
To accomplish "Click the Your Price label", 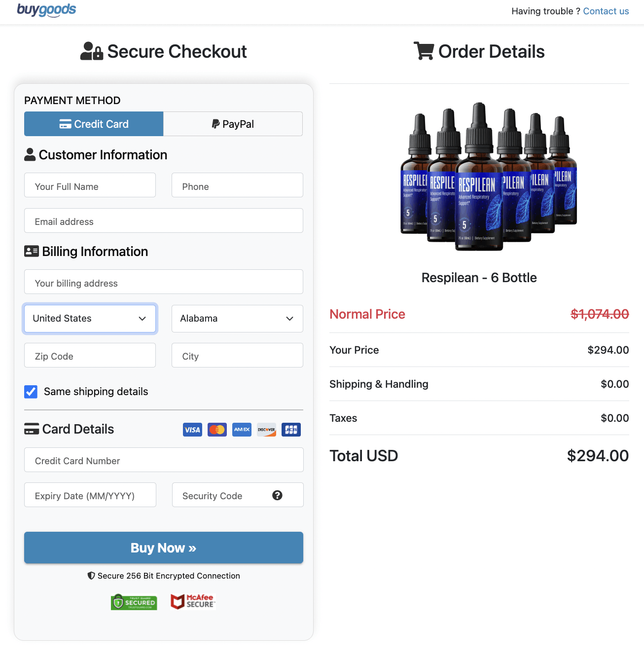I will click(354, 350).
